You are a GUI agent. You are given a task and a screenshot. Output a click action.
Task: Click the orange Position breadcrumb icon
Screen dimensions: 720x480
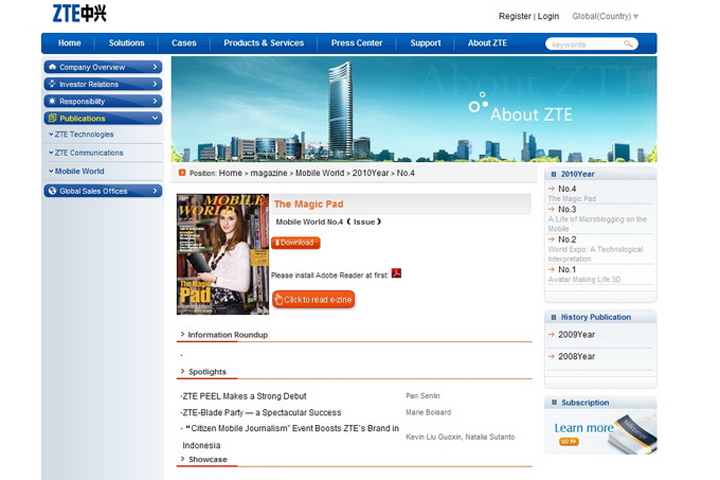click(182, 173)
